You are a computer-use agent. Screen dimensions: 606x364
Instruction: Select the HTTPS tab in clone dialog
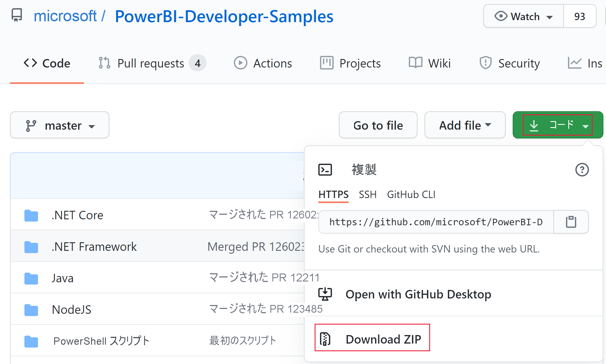pos(333,194)
